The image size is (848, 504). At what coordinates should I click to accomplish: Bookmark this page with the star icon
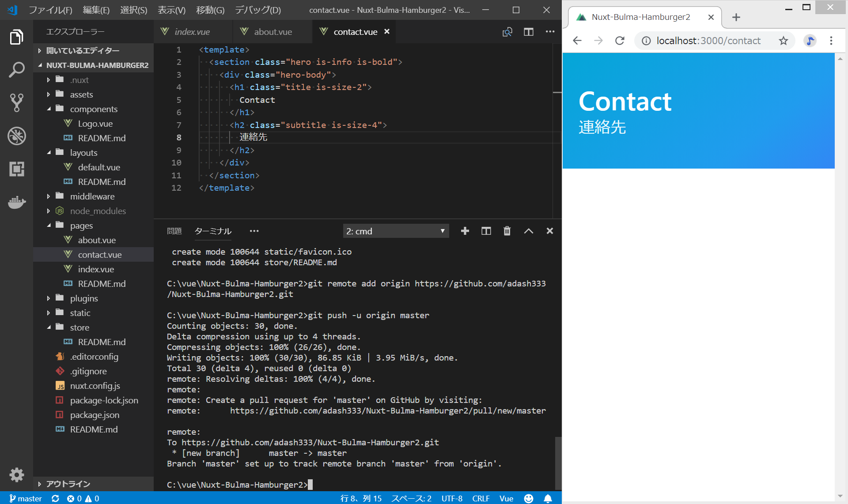point(783,41)
